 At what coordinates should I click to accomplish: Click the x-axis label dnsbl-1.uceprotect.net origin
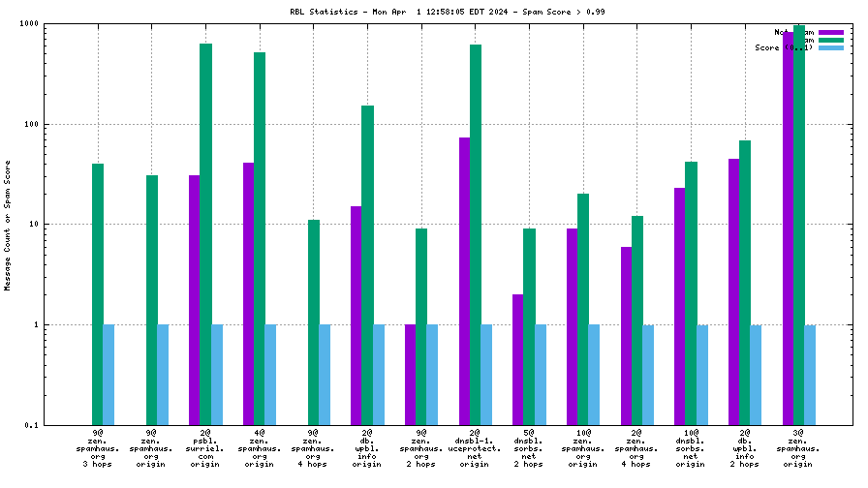click(x=475, y=447)
